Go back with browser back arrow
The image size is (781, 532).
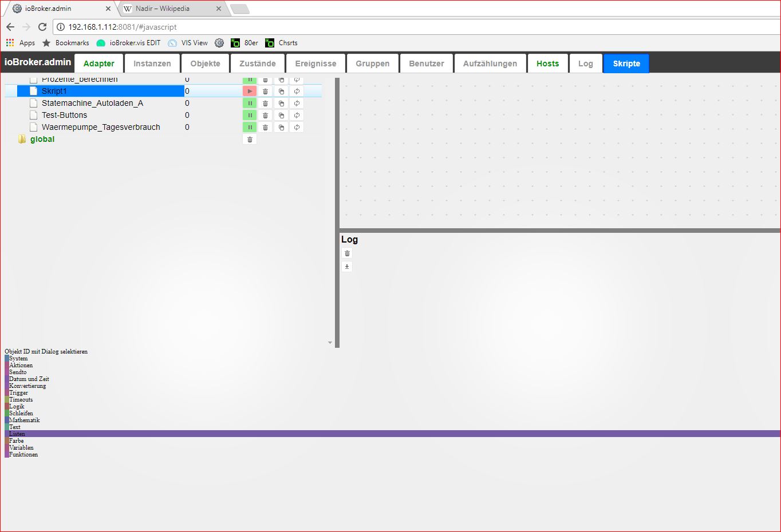coord(10,27)
